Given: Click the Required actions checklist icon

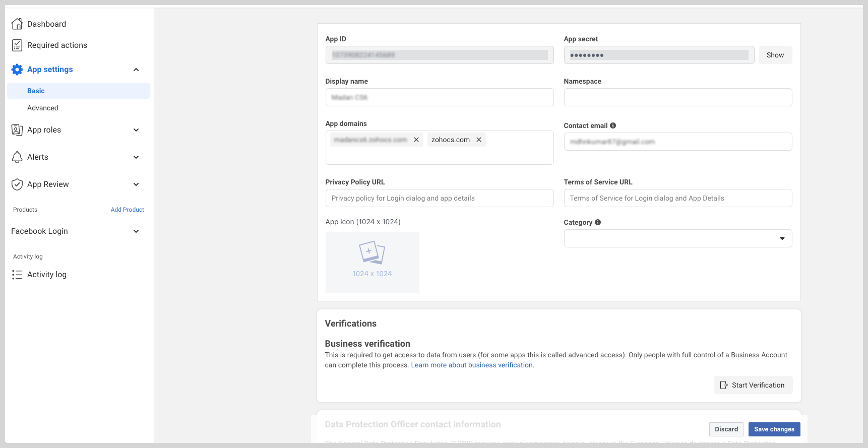Looking at the screenshot, I should [17, 45].
